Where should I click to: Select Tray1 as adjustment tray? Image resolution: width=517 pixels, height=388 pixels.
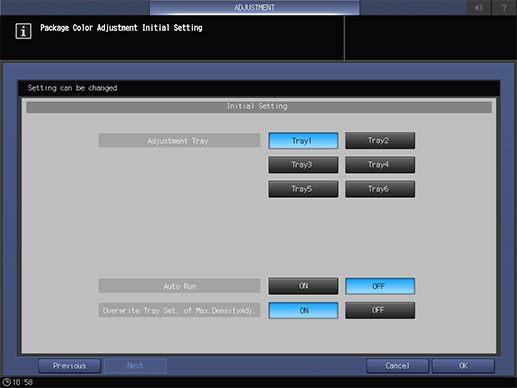303,141
